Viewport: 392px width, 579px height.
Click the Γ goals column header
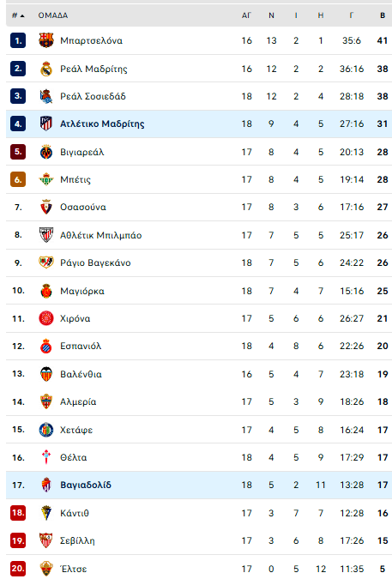[x=352, y=15]
